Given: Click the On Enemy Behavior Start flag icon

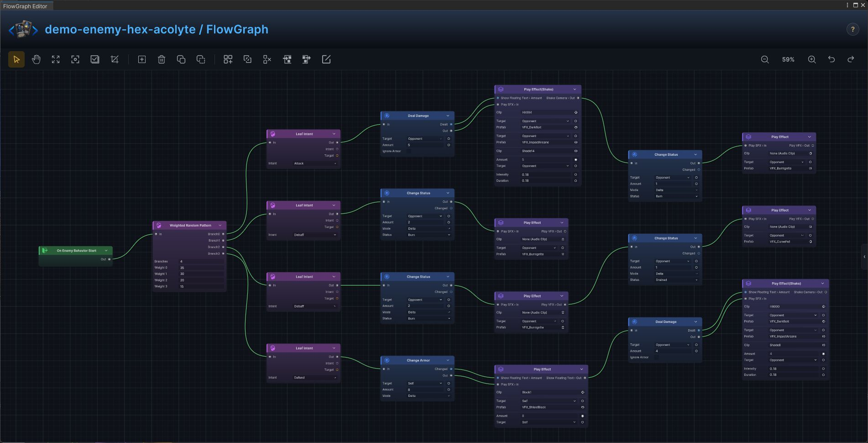Looking at the screenshot, I should click(x=45, y=250).
